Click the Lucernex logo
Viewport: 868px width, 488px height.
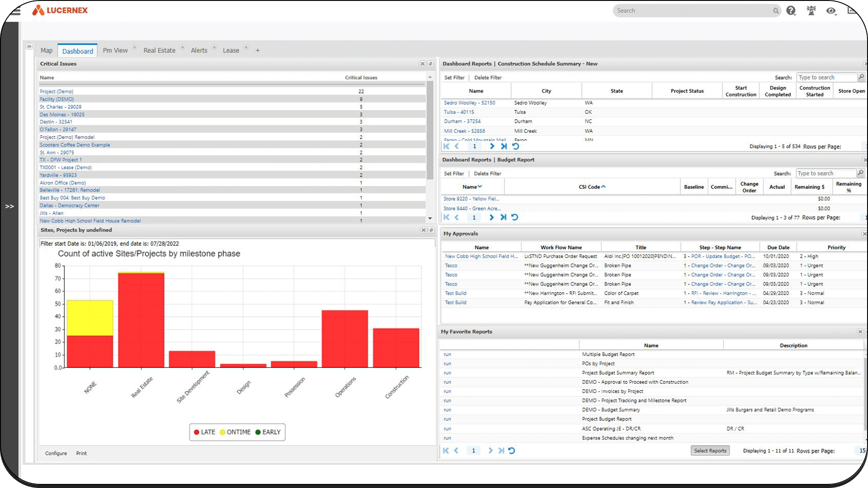[60, 10]
